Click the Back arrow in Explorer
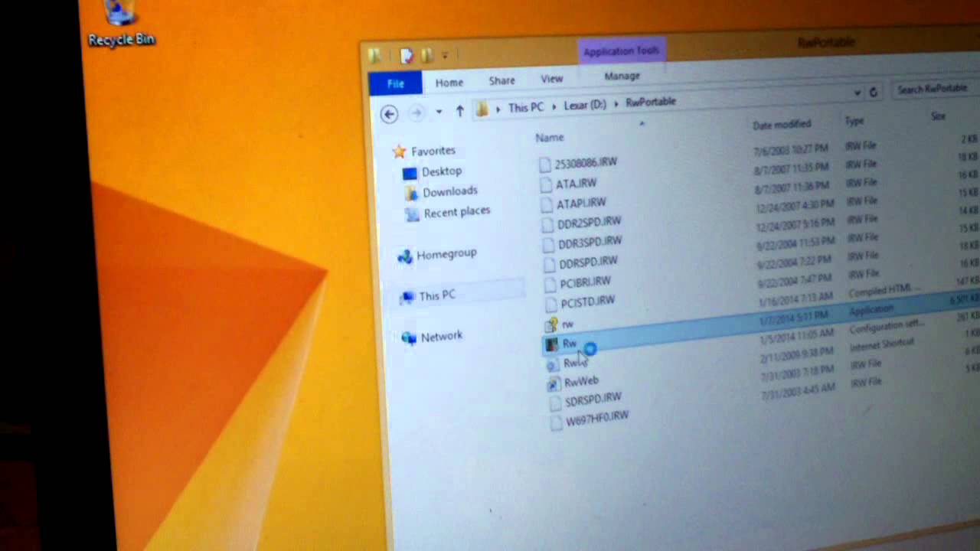 (x=389, y=114)
